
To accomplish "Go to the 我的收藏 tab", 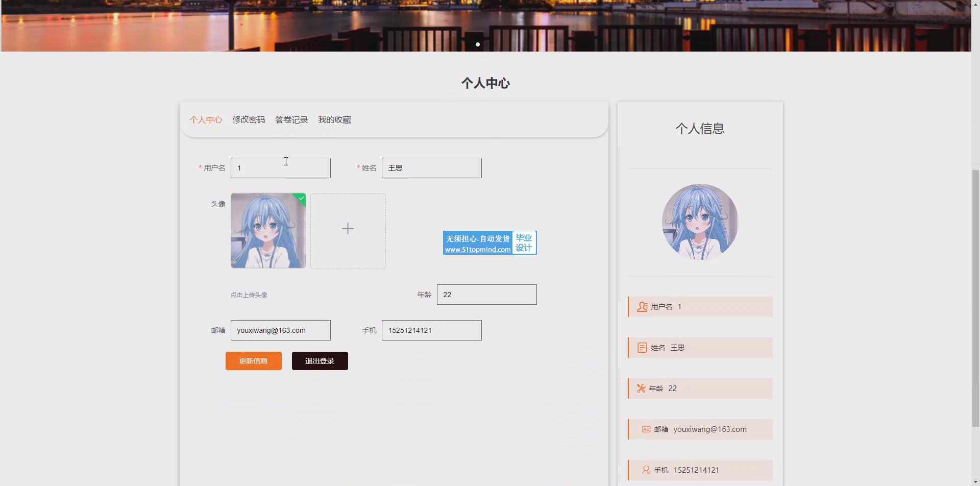I will pos(334,120).
